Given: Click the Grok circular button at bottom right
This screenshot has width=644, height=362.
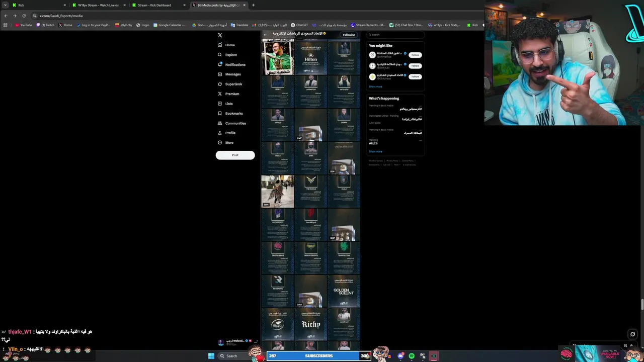Looking at the screenshot, I should tap(632, 334).
